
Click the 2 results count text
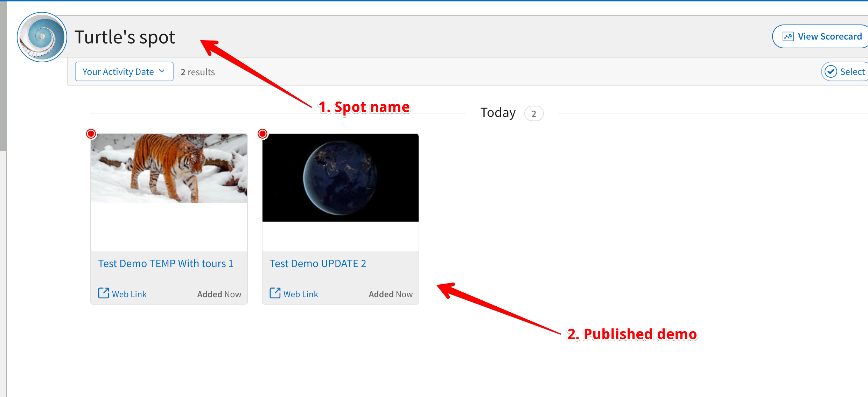click(x=198, y=72)
